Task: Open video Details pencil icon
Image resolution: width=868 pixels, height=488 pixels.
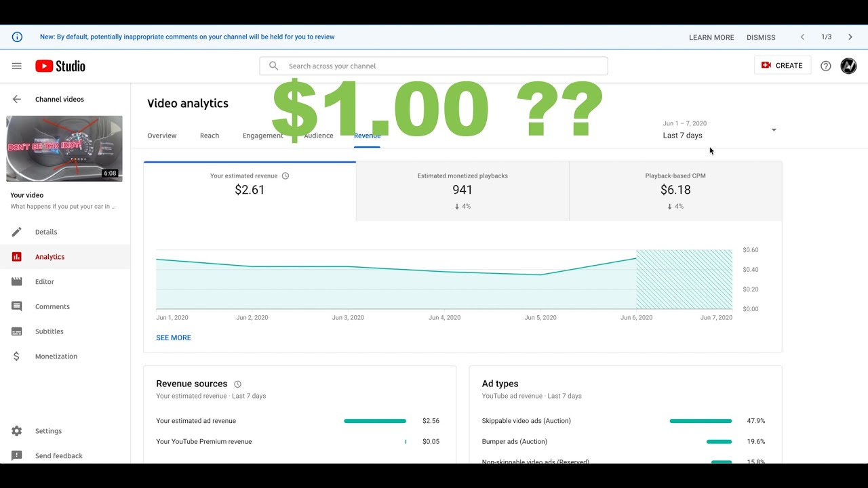Action: (x=17, y=232)
